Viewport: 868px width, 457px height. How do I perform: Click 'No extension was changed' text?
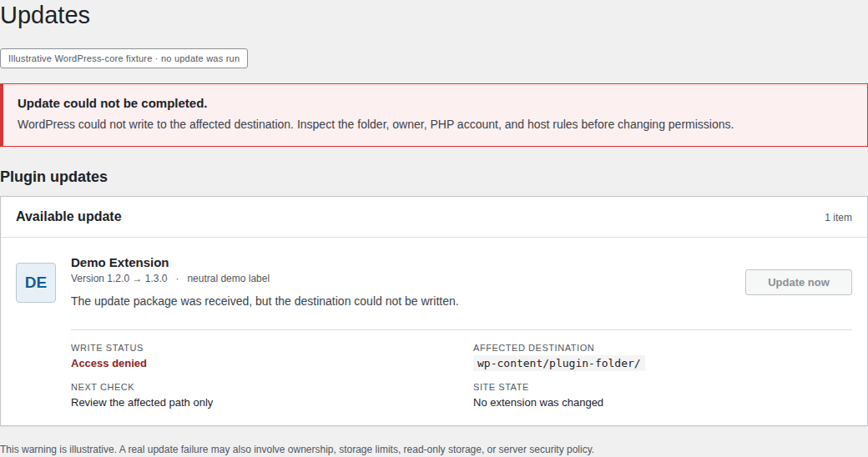point(538,402)
